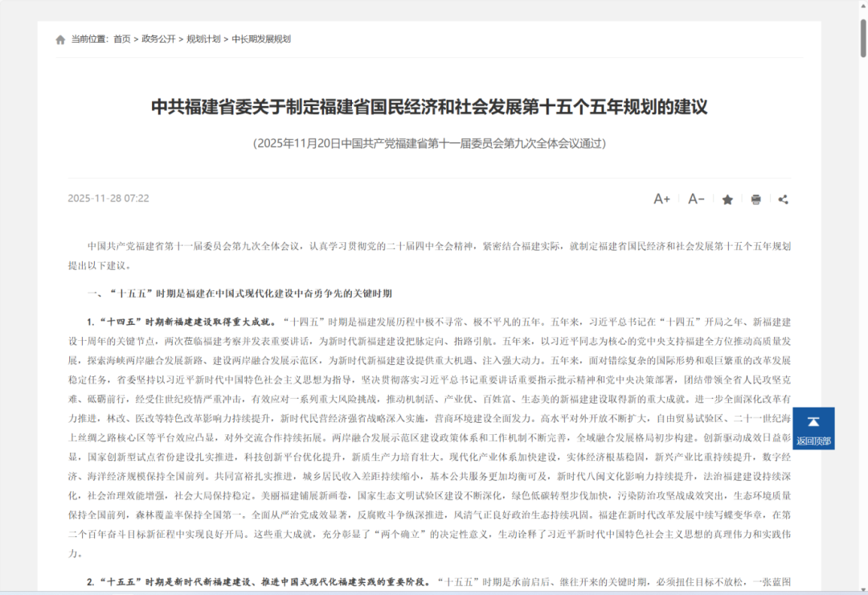Select the 一、"十五五" section heading
Viewport: 868px width, 595px height.
pyautogui.click(x=240, y=293)
